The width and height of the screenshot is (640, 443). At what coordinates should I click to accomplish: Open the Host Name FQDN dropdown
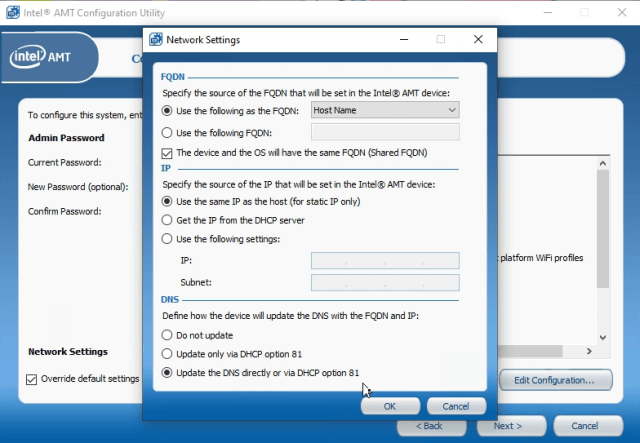(x=385, y=110)
